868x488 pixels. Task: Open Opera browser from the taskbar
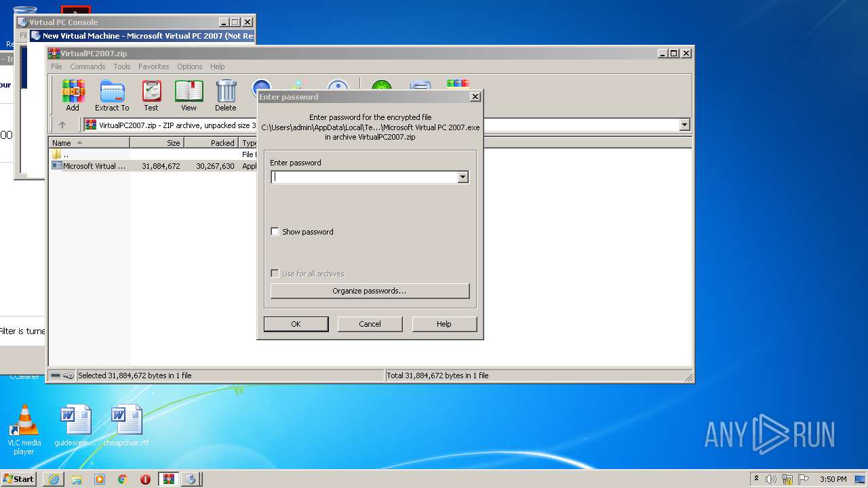145,479
